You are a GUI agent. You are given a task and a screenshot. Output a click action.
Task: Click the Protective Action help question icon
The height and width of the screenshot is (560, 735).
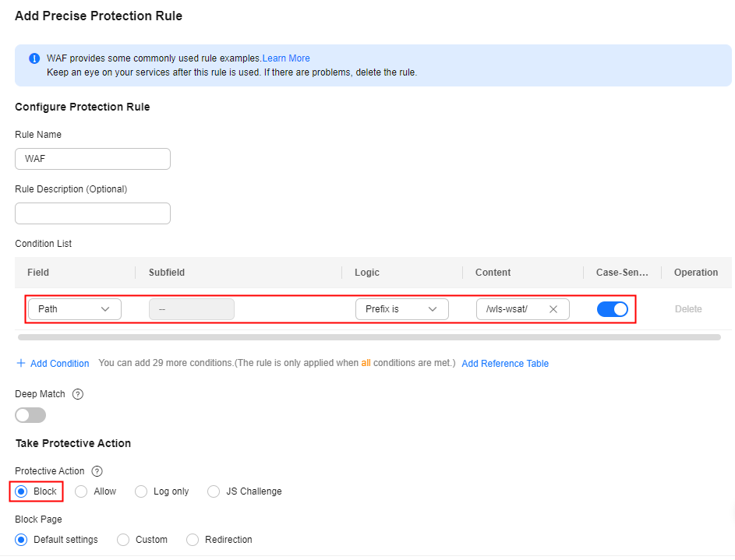point(97,471)
